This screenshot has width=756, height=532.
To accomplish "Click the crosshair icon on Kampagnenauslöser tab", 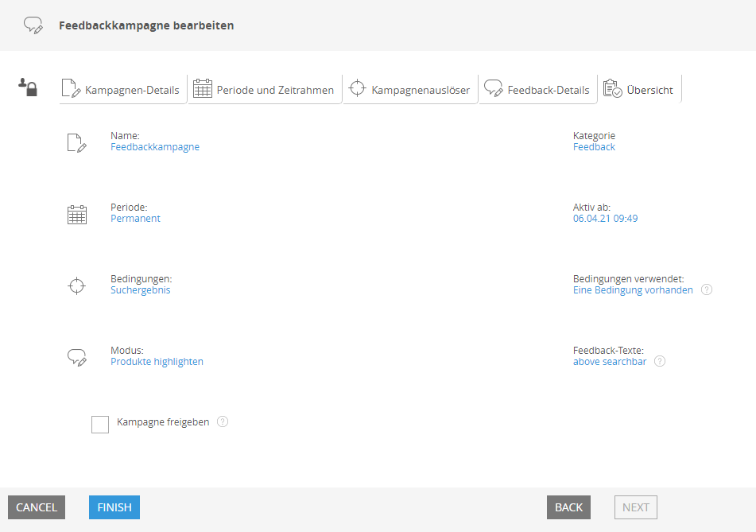I will coord(357,88).
